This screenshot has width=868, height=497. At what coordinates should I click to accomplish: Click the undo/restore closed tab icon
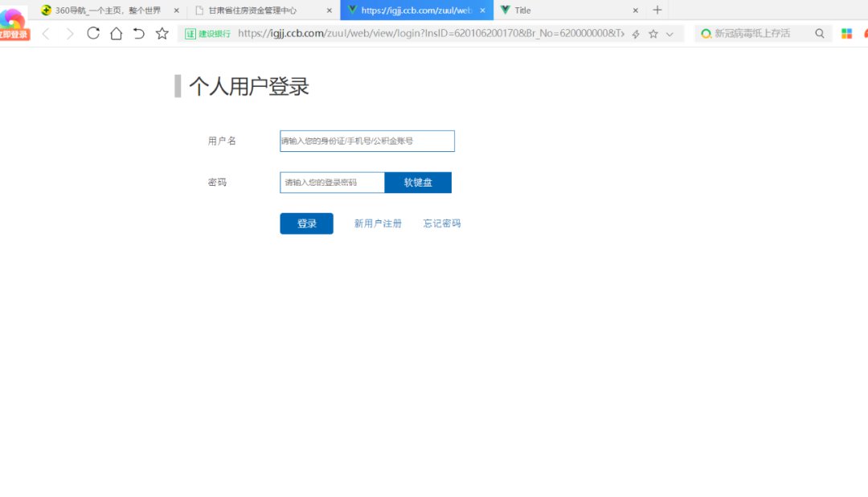click(x=139, y=34)
